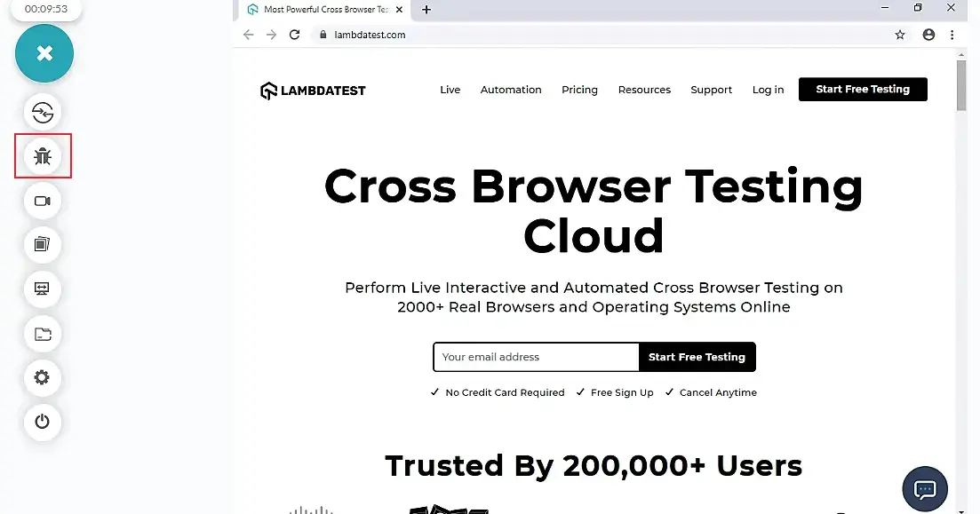
Task: Open the session settings gear
Action: point(43,377)
